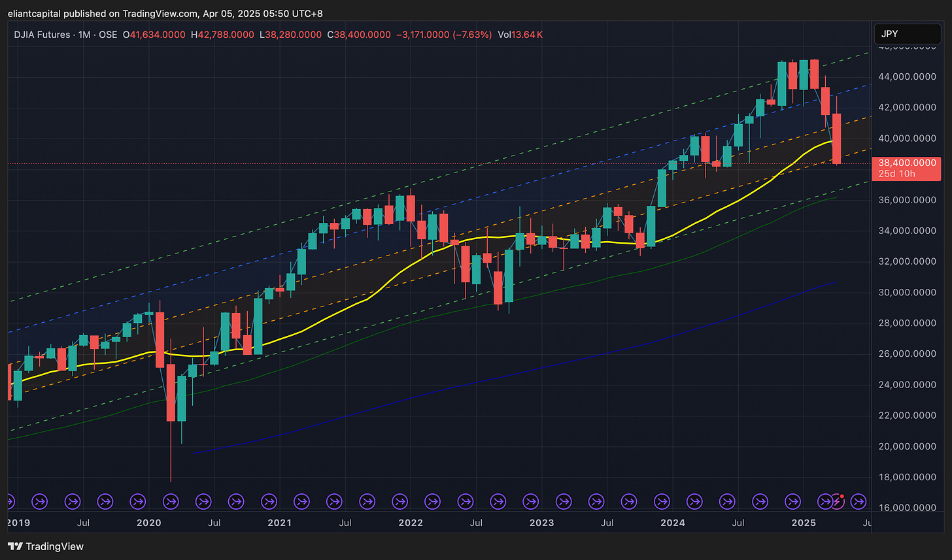Click the 22,000.0000 price axis label

[x=907, y=416]
